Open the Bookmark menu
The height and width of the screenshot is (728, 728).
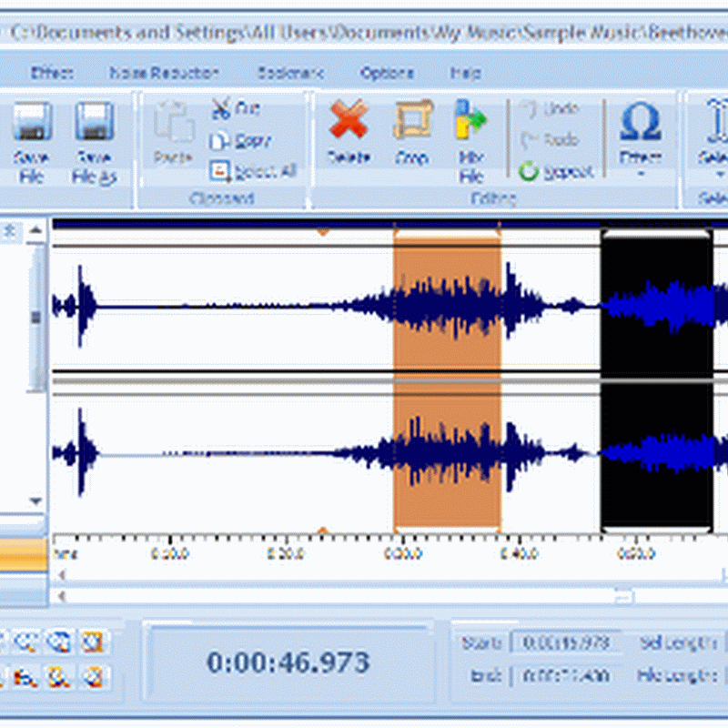point(287,73)
